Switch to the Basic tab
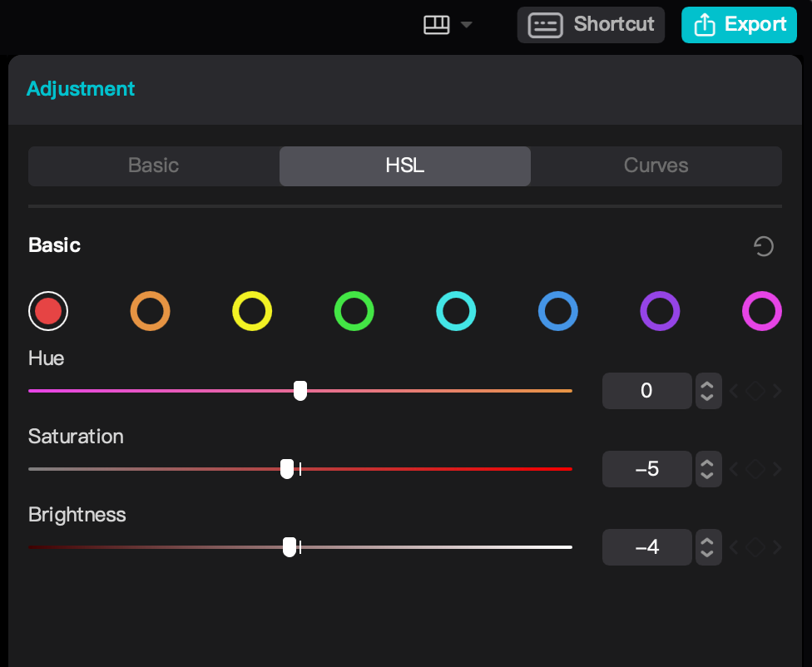812x667 pixels. click(x=153, y=166)
